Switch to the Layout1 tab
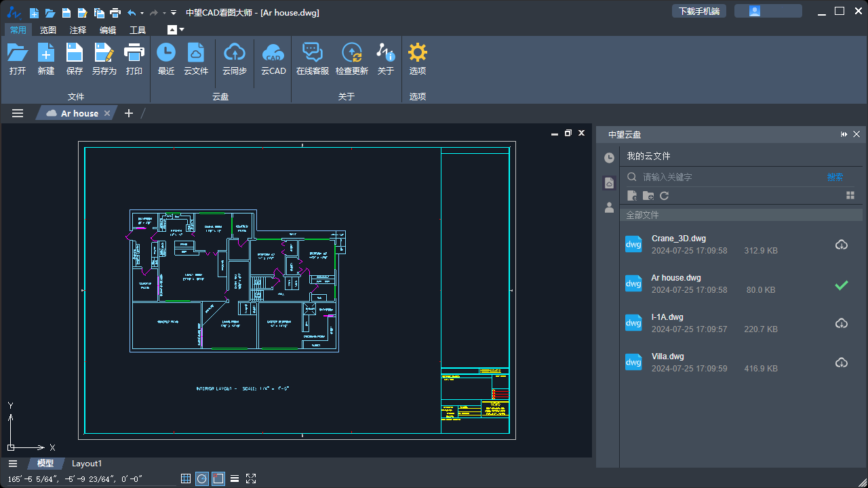Screen dimensions: 868x488 [87, 464]
